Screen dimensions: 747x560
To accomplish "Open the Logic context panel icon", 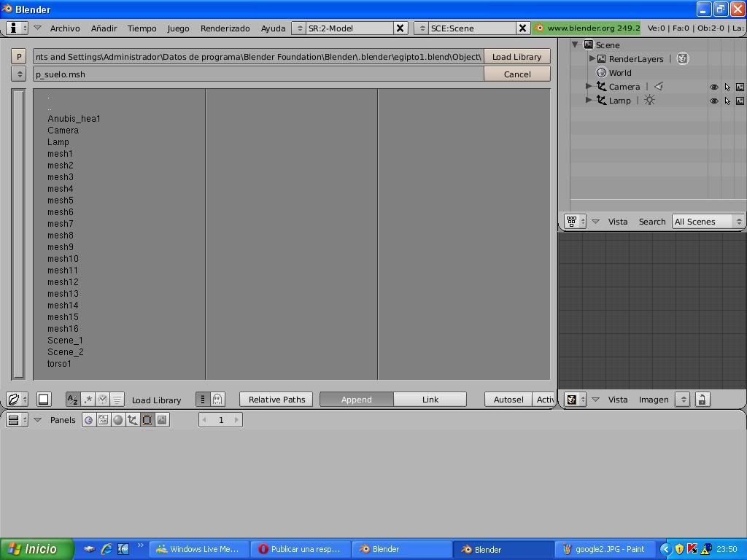I will pyautogui.click(x=88, y=419).
